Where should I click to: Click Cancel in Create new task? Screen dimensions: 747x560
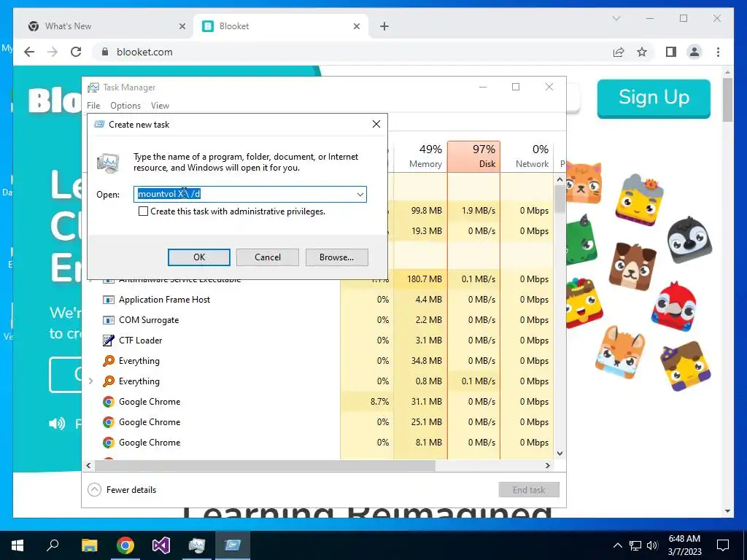click(267, 257)
